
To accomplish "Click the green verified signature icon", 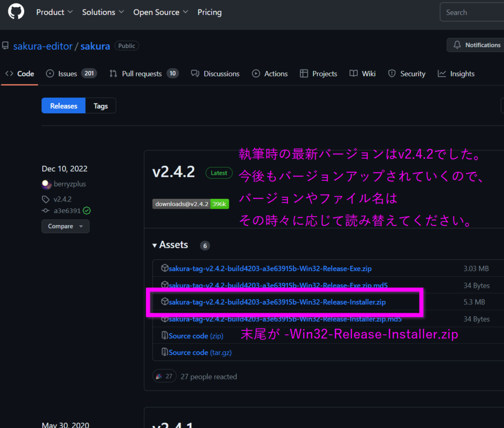I will tap(87, 211).
